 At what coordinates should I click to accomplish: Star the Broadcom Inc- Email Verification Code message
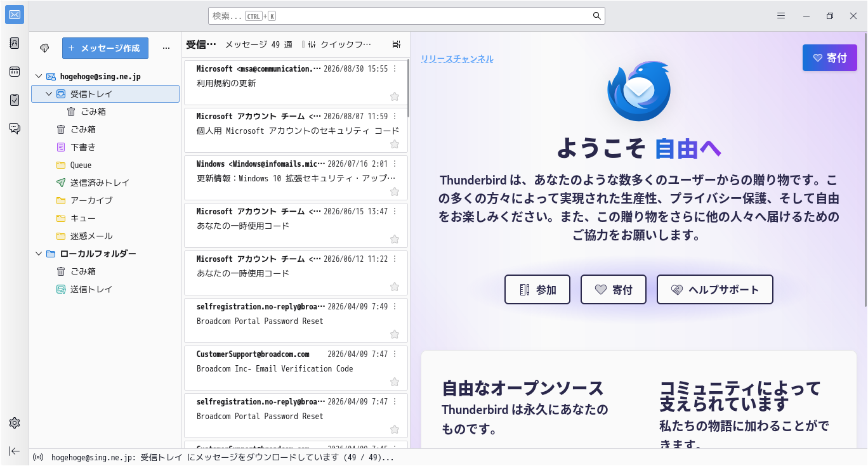point(395,382)
